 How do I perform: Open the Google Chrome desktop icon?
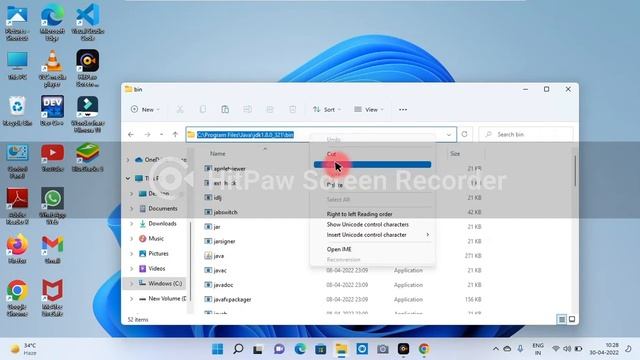pyautogui.click(x=17, y=298)
